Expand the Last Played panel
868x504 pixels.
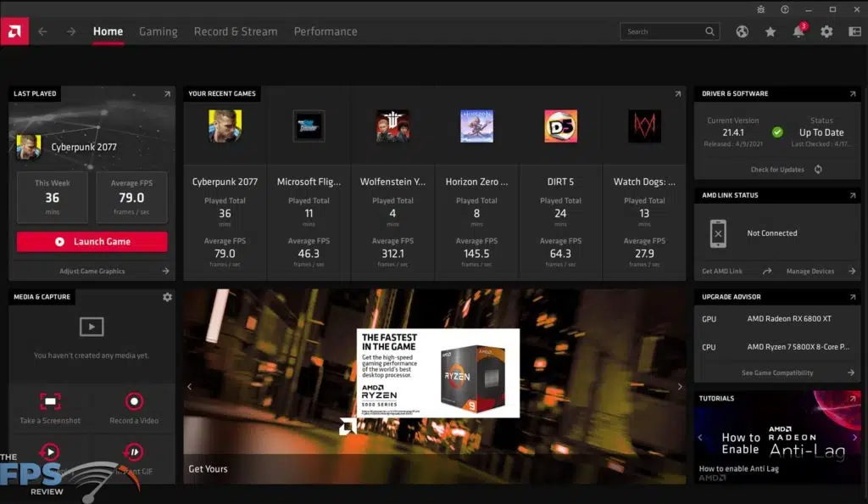pos(167,94)
